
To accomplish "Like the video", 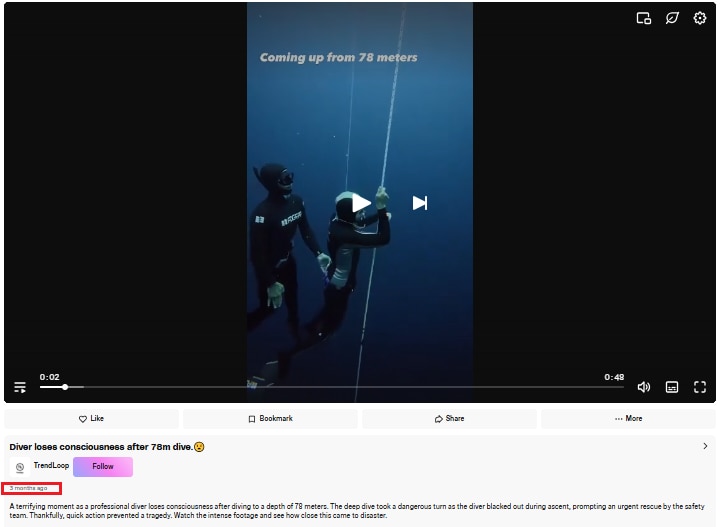I will point(92,418).
